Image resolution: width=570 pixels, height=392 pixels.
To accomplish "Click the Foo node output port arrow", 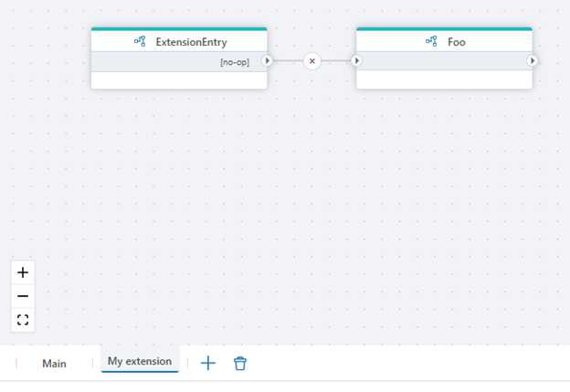I will click(x=532, y=61).
